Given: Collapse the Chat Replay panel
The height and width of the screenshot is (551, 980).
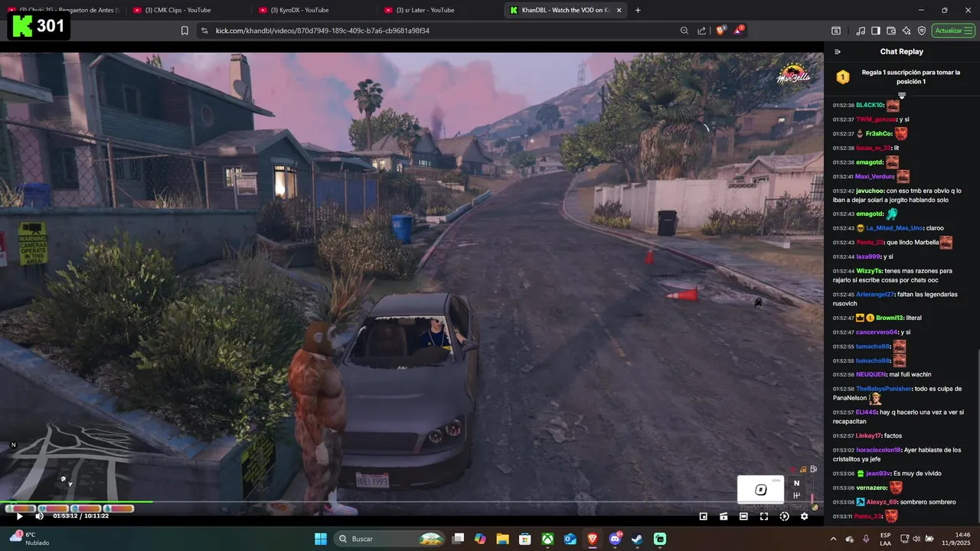Looking at the screenshot, I should 838,52.
